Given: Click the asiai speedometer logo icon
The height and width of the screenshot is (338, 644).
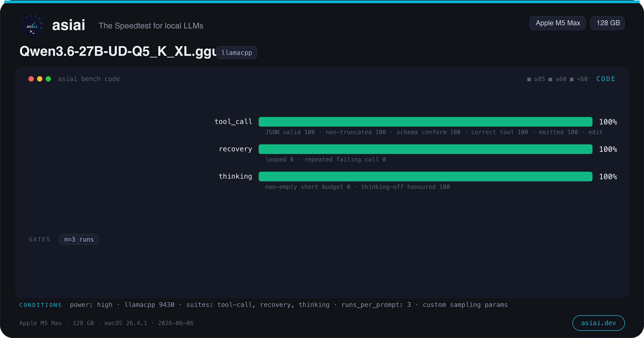Looking at the screenshot, I should [x=32, y=25].
